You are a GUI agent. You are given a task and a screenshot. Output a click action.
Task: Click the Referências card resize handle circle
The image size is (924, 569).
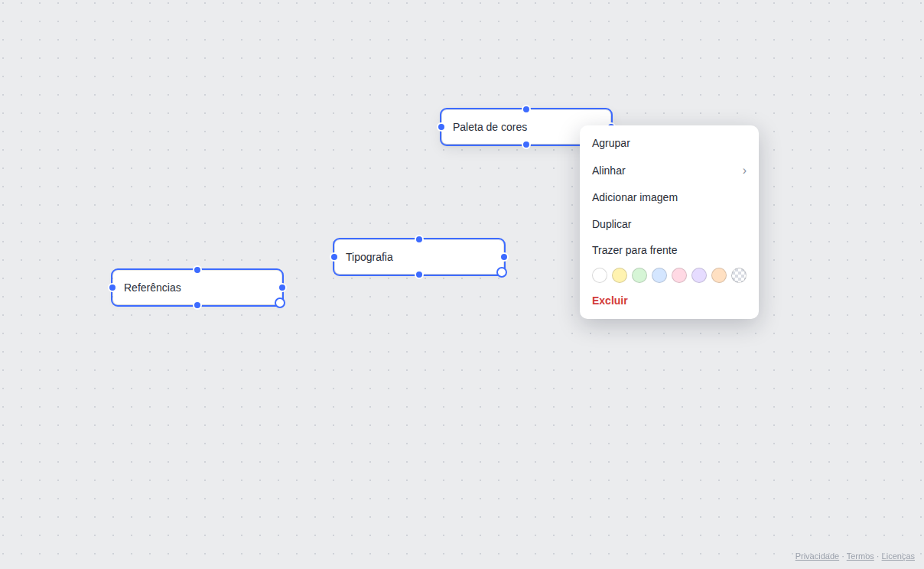tap(280, 303)
